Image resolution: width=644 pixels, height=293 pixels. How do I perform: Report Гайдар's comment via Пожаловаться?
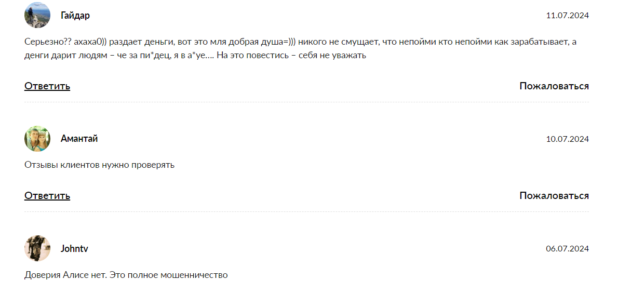554,86
